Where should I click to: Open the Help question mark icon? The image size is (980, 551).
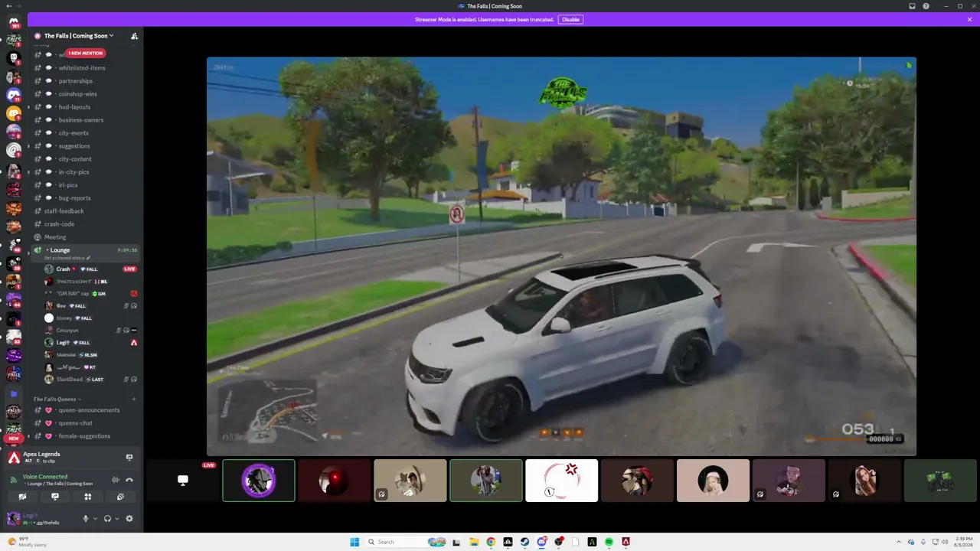[x=926, y=6]
